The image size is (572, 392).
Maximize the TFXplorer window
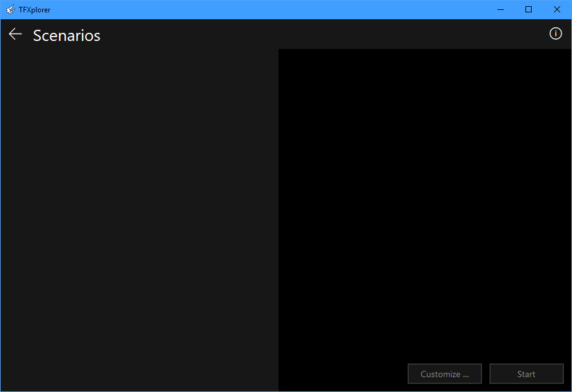pos(529,9)
